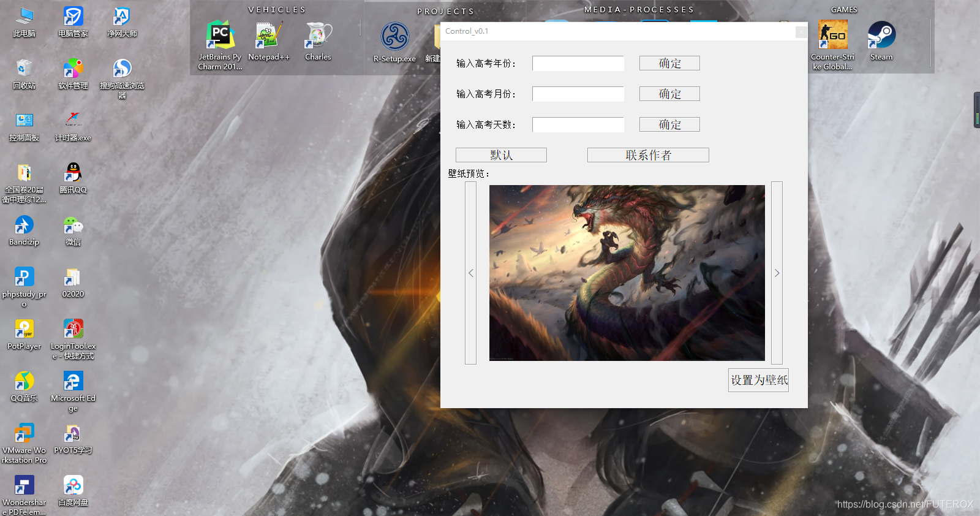Show previous wallpaper with left arrow
Viewport: 980px width, 516px height.
pyautogui.click(x=470, y=273)
